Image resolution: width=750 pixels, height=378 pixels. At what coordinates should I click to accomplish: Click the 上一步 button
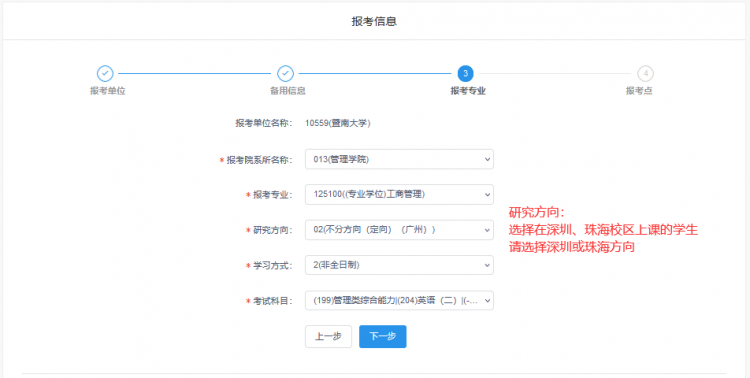[x=328, y=336]
